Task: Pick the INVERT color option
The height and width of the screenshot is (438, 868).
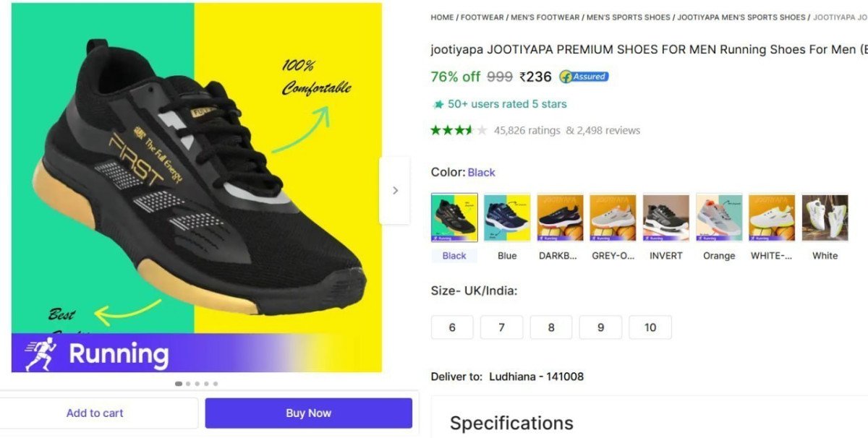Action: 665,216
